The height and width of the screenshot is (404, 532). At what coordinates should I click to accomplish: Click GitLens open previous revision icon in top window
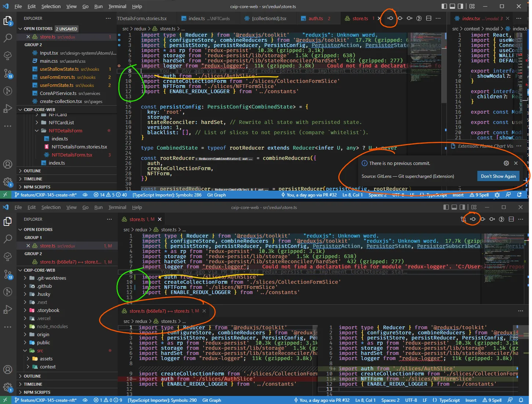pos(390,18)
